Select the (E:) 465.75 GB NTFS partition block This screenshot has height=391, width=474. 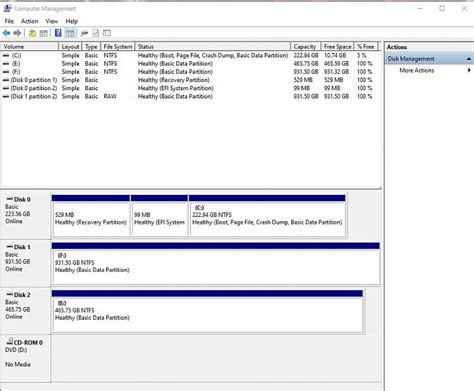coord(207,311)
